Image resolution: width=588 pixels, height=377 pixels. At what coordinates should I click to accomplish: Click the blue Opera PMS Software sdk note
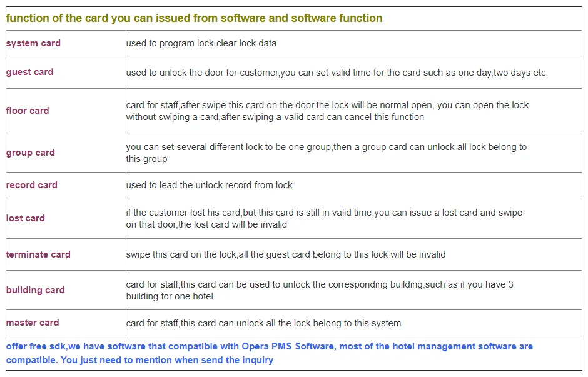coord(269,353)
